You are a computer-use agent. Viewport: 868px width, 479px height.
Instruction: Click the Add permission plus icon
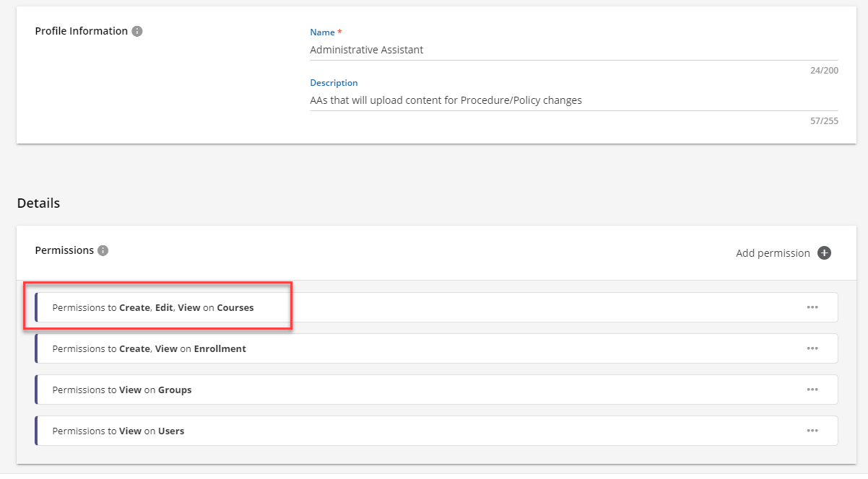pos(824,253)
